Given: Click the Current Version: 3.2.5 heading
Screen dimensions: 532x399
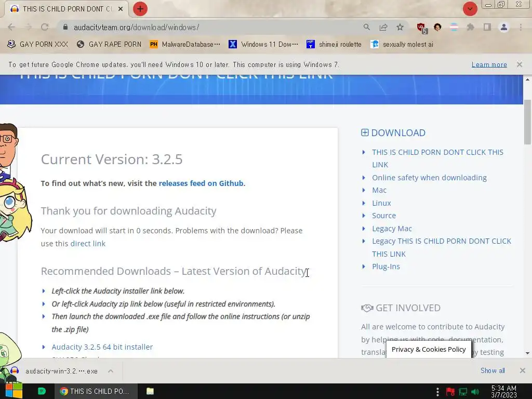Looking at the screenshot, I should (112, 159).
